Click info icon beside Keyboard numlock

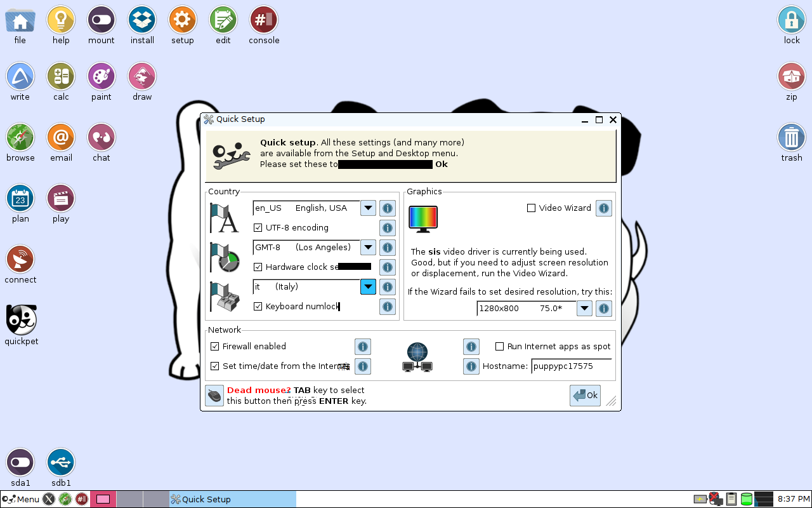pyautogui.click(x=388, y=307)
